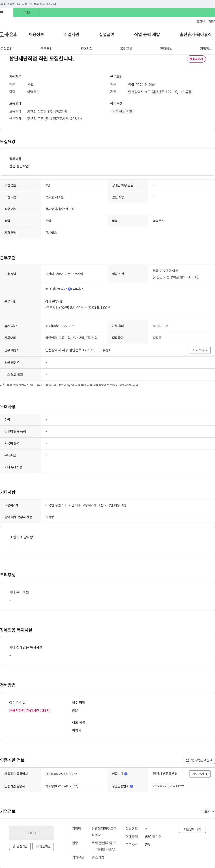Click the address 인천광역시 서구 검단천로 129-15 in 근무 예정지
The width and height of the screenshot is (215, 868).
tap(77, 350)
